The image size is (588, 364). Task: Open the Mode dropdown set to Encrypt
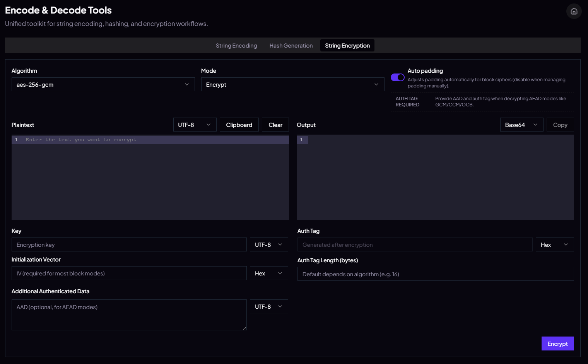pyautogui.click(x=292, y=84)
